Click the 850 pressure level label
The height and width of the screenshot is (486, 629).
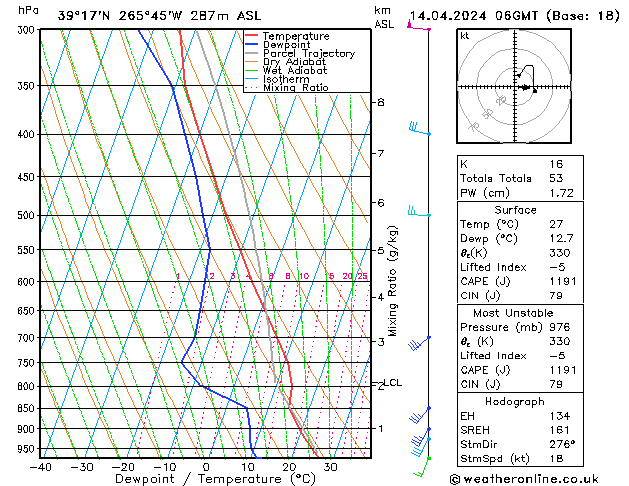pyautogui.click(x=28, y=409)
